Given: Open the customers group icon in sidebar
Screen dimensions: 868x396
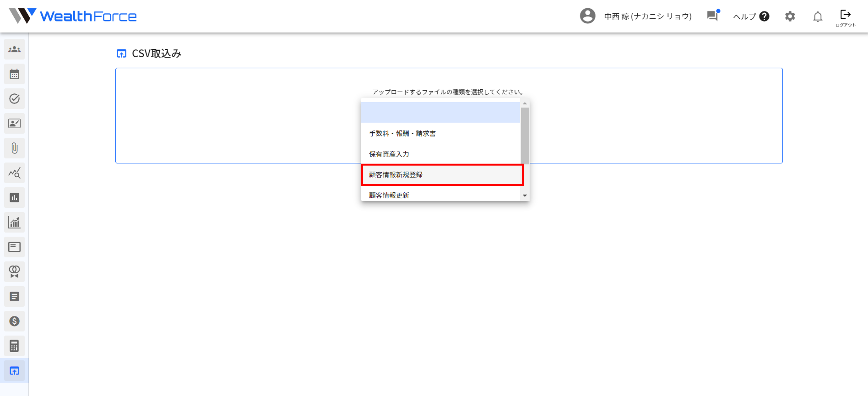Looking at the screenshot, I should pyautogui.click(x=14, y=50).
